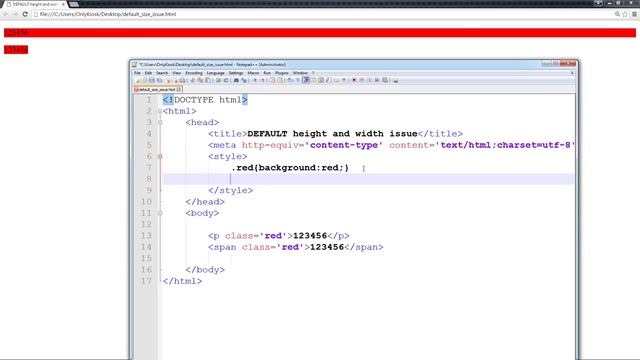Open the Edit menu

click(x=148, y=73)
